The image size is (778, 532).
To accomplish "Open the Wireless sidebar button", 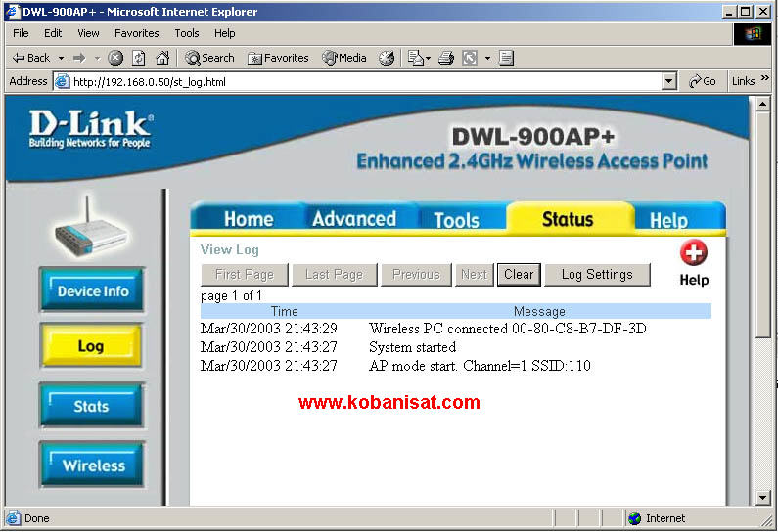I will point(93,465).
